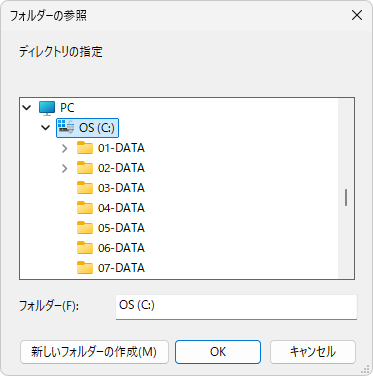373x376 pixels.
Task: Focus the フォルダー(F) text field
Action: [x=236, y=307]
